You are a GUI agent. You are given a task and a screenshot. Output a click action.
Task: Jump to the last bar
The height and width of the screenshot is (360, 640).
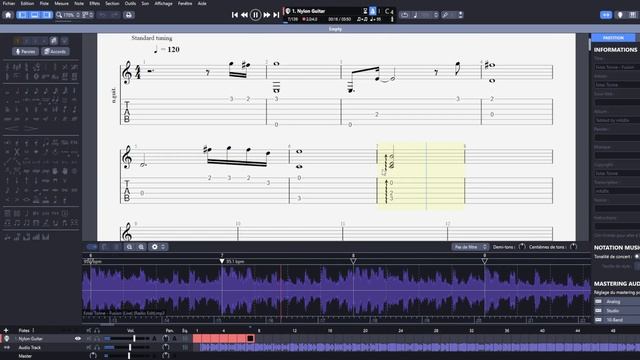(x=276, y=15)
